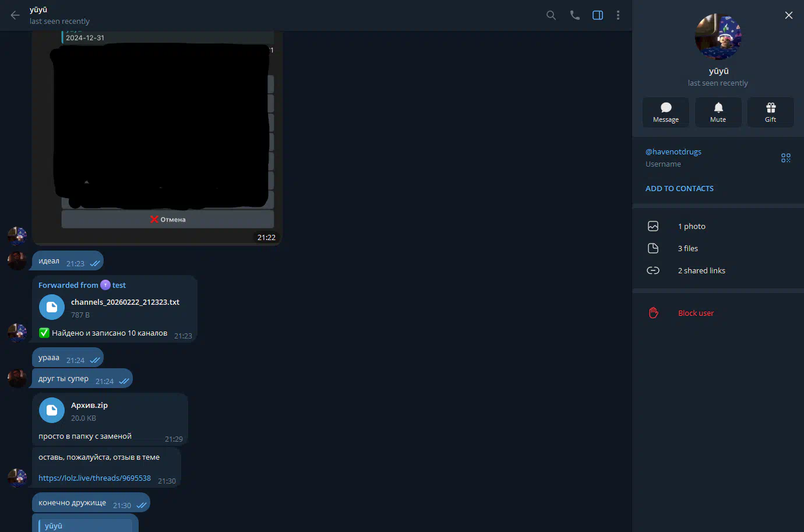Start a voice call with yūyū
Screen dimensions: 804x532
pyautogui.click(x=574, y=15)
